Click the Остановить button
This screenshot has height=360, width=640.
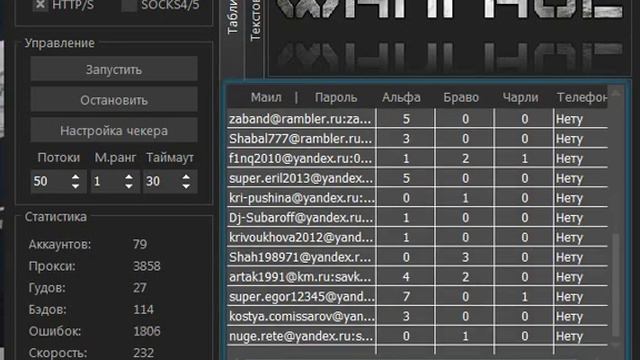114,100
